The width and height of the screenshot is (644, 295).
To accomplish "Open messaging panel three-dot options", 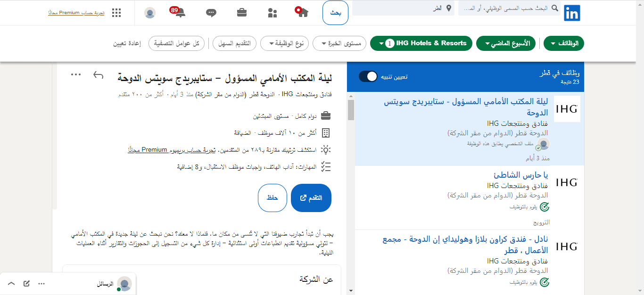I will [x=41, y=284].
